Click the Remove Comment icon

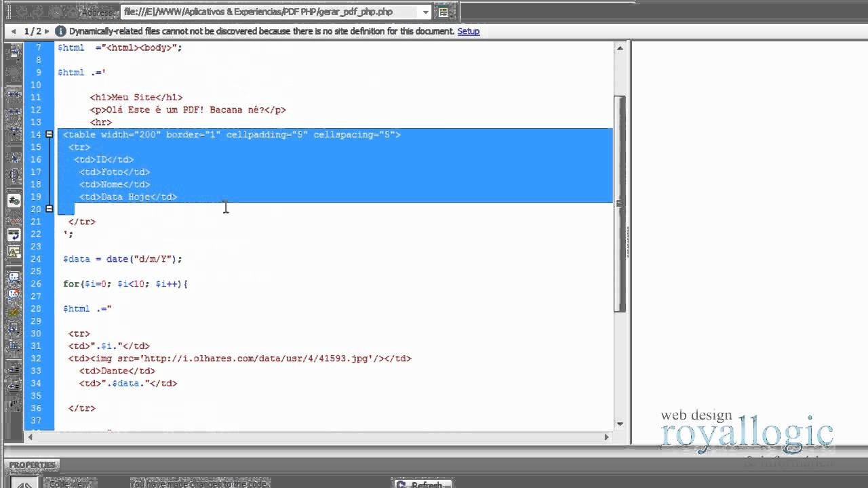point(14,293)
